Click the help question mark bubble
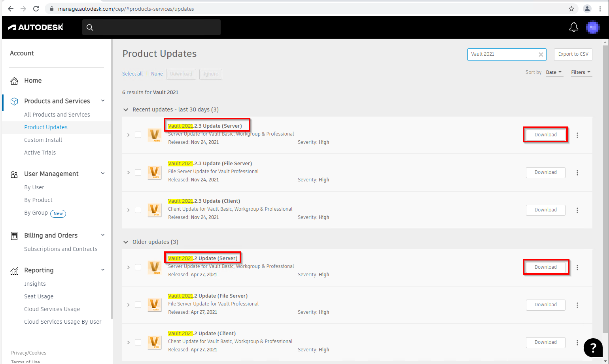Screen dimensions: 609x364 point(593,347)
